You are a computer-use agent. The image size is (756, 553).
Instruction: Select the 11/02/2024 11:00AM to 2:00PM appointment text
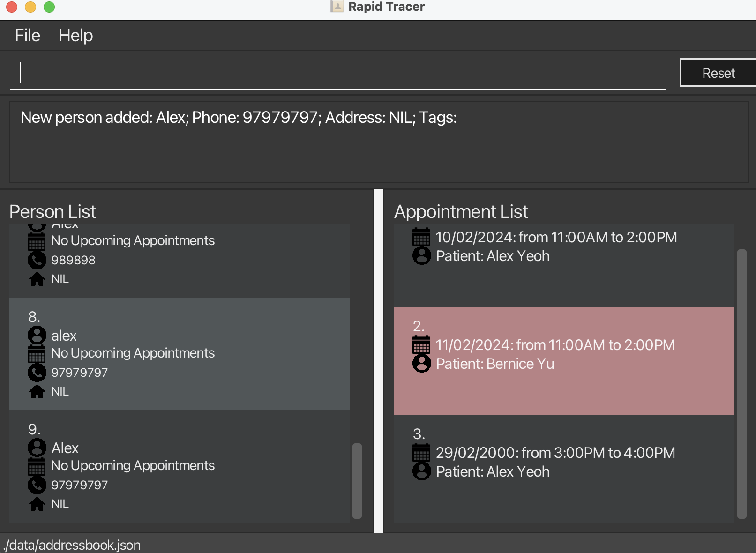click(x=555, y=345)
